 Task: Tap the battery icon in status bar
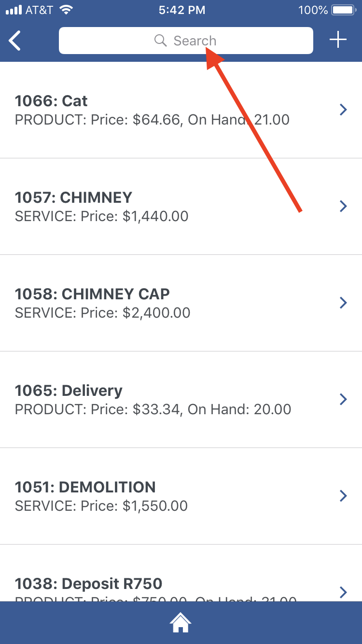pos(343,10)
